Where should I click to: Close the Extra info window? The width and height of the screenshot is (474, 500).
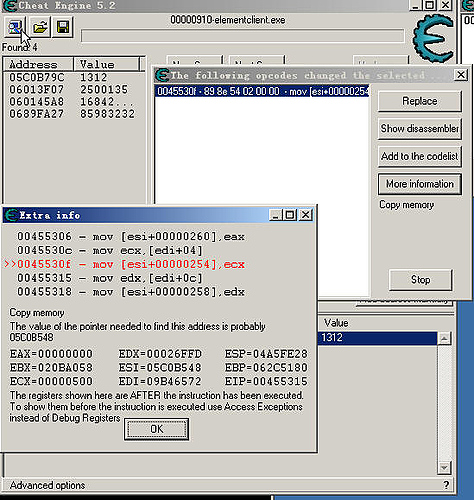coord(306,215)
